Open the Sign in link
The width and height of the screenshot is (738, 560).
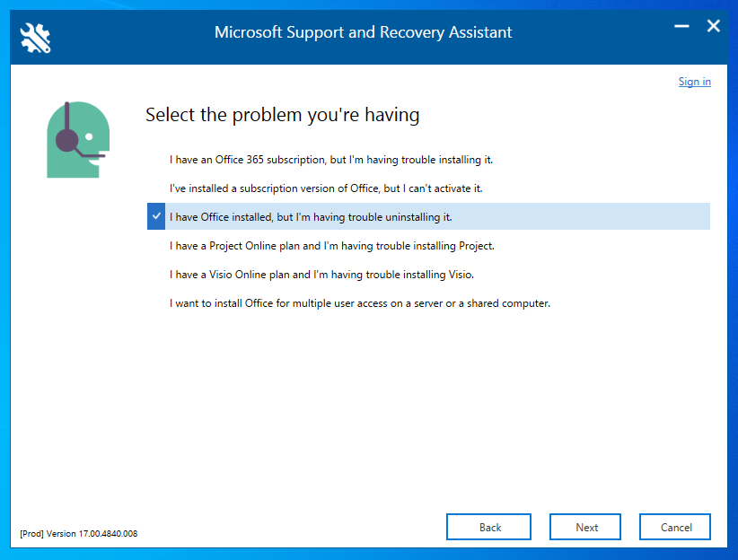694,82
